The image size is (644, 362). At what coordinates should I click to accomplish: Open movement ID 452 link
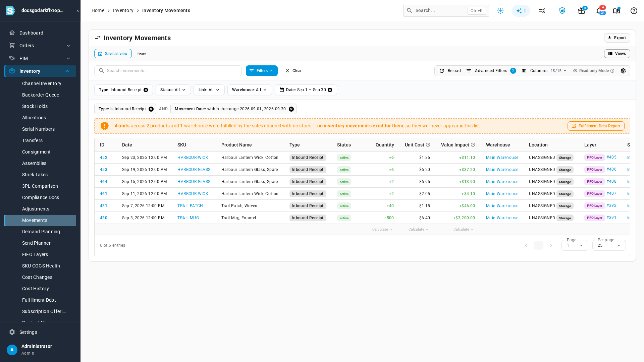coord(104,158)
